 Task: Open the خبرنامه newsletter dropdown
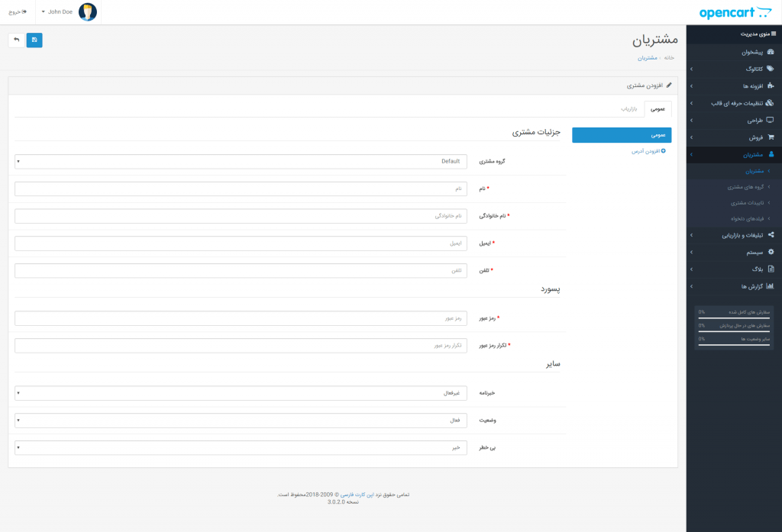click(x=241, y=393)
